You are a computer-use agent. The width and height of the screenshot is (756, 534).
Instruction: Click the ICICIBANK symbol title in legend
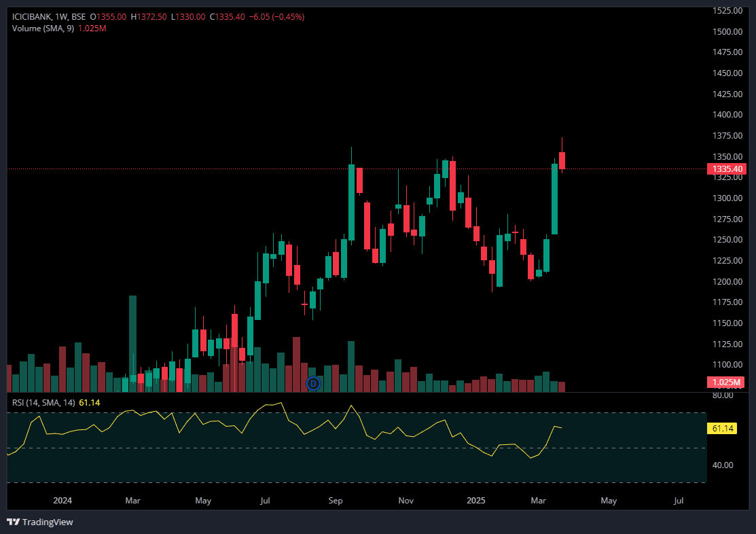31,17
